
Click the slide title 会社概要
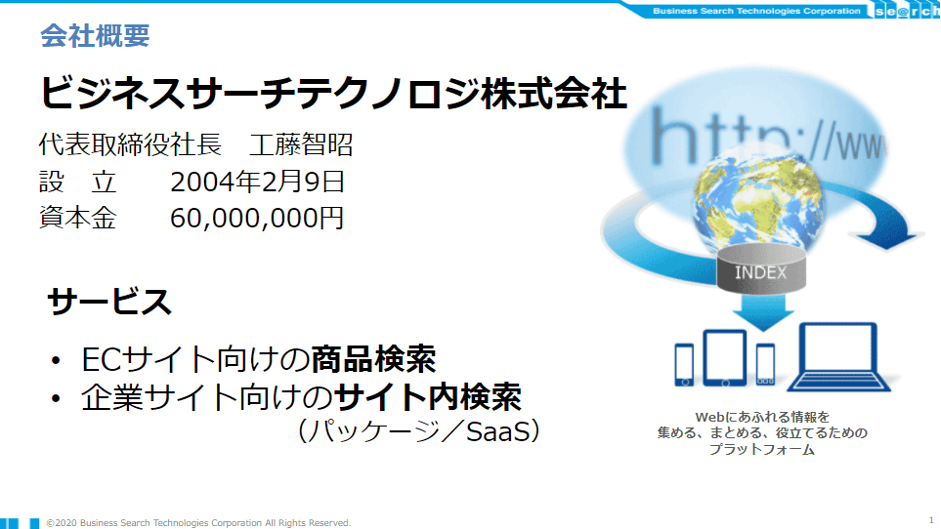[95, 36]
